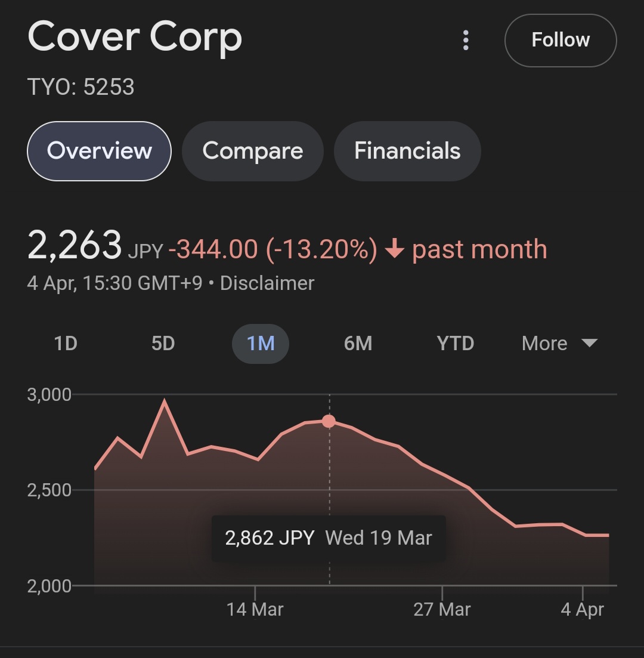Select the 1D time range

click(66, 344)
